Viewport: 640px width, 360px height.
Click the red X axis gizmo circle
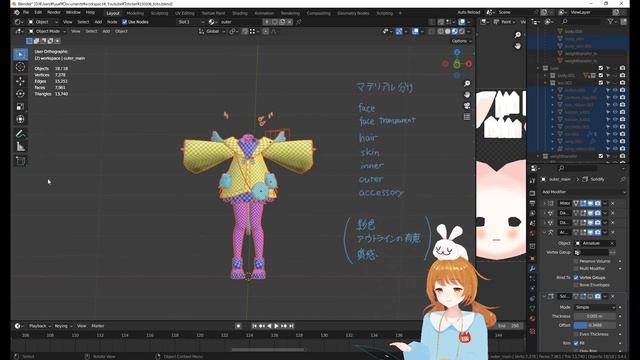[x=469, y=64]
